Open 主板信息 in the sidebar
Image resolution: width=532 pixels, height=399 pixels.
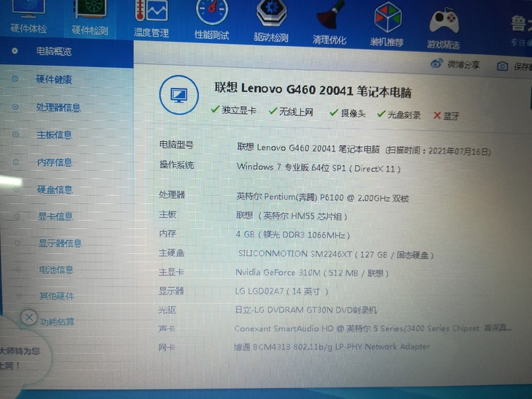(x=54, y=135)
